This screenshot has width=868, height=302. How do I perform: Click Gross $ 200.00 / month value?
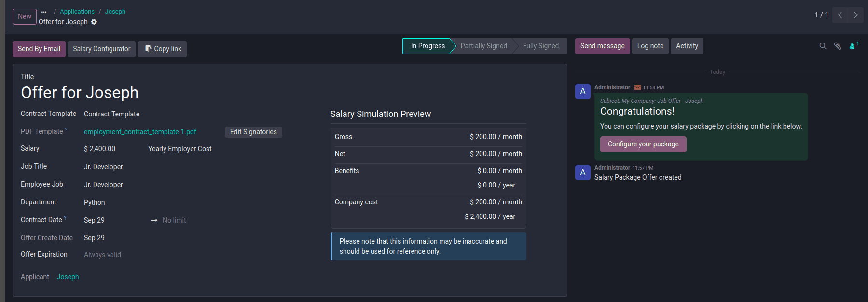[x=496, y=137]
